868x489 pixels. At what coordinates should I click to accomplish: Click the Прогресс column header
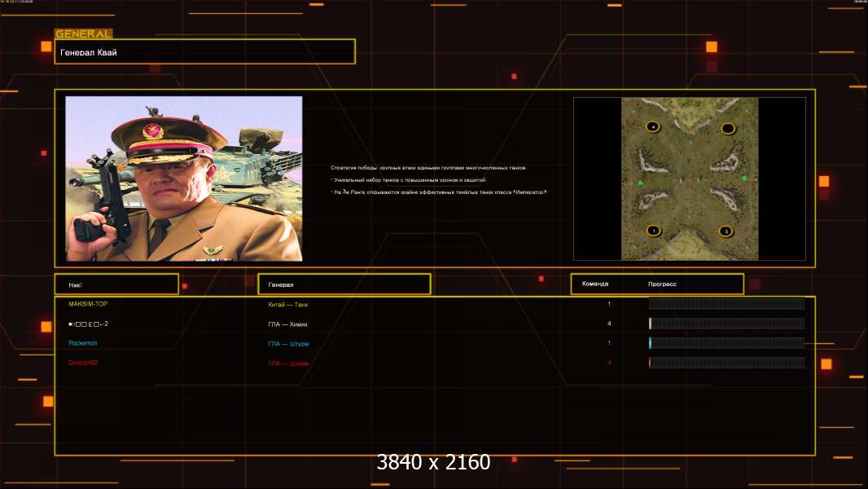pos(662,284)
